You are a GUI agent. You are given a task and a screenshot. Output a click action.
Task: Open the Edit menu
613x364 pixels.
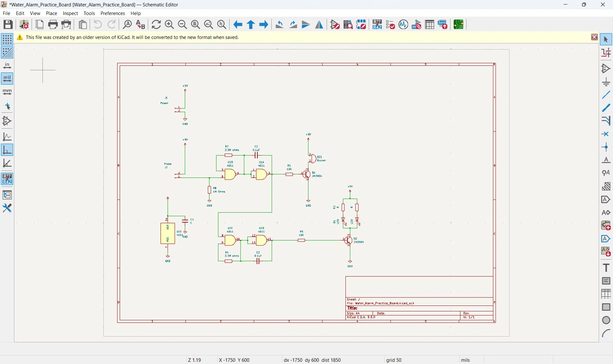20,13
